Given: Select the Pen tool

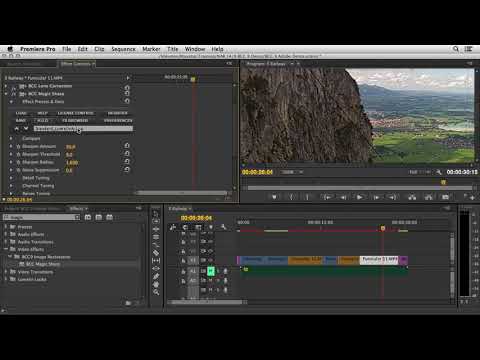Looking at the screenshot, I should coord(156,276).
